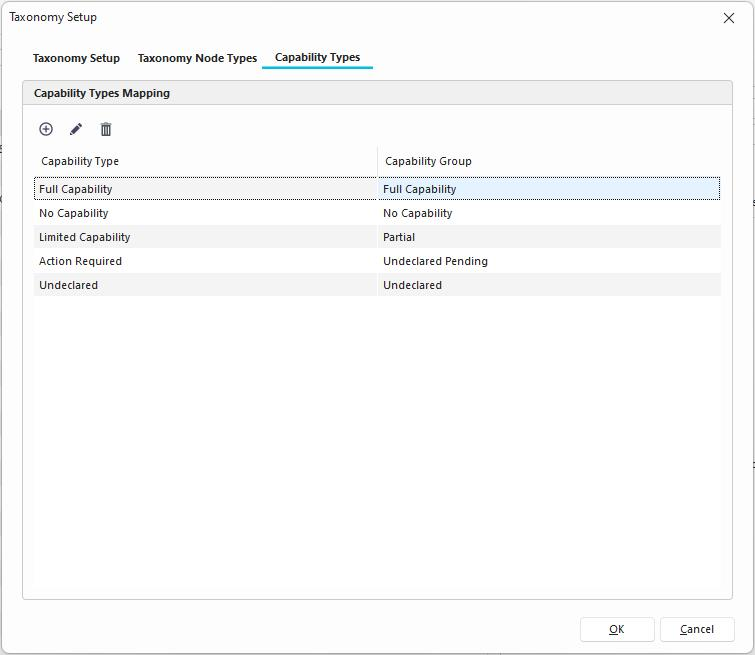Click the Partial capability group cell
The height and width of the screenshot is (655, 755).
click(399, 237)
